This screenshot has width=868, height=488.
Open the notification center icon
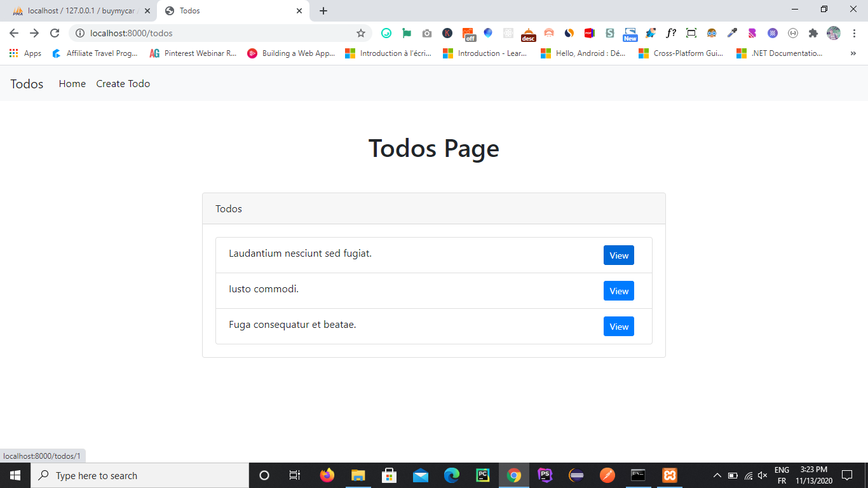click(x=846, y=475)
